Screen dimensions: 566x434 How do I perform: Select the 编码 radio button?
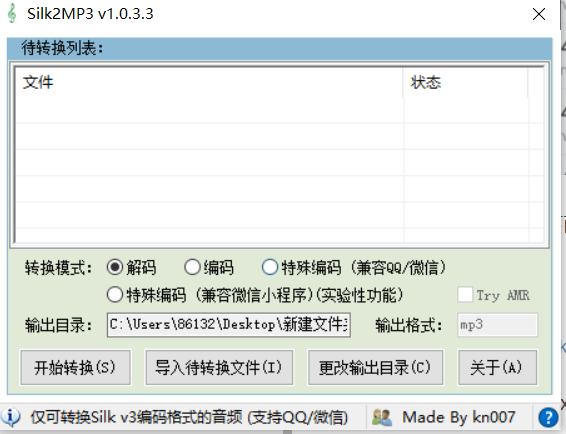tap(192, 268)
